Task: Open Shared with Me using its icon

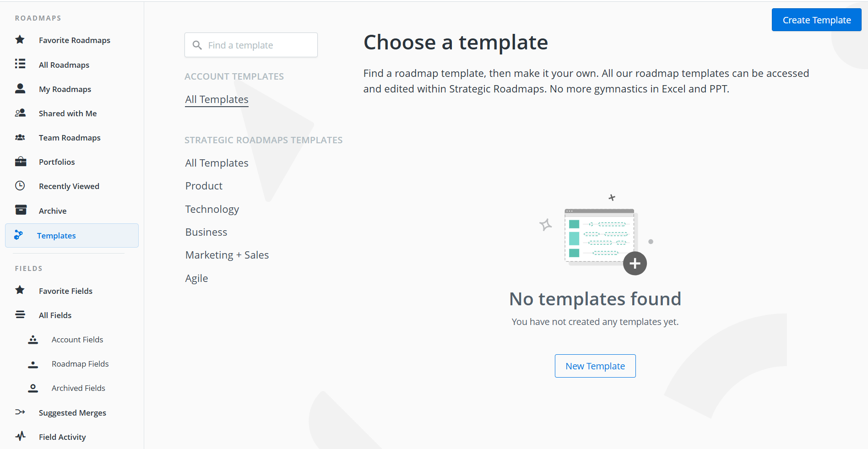Action: [x=20, y=113]
